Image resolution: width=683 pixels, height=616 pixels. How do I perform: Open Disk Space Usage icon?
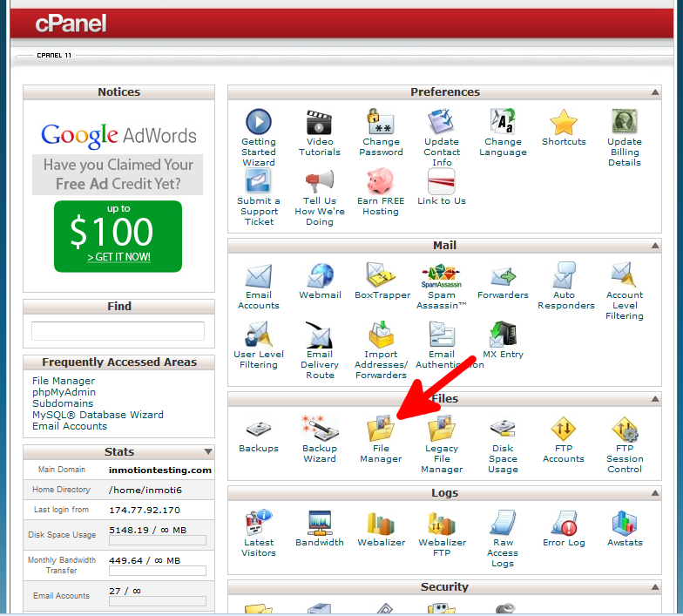(x=503, y=429)
